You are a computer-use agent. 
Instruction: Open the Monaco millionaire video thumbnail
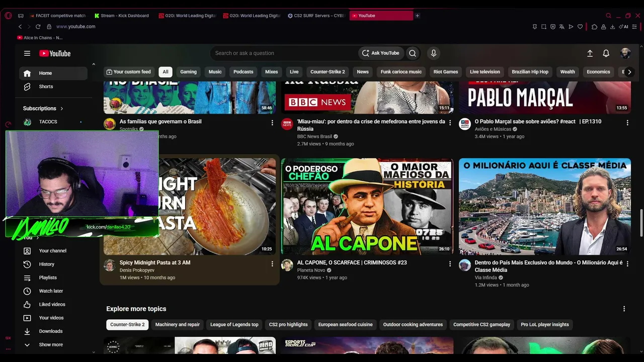545,207
